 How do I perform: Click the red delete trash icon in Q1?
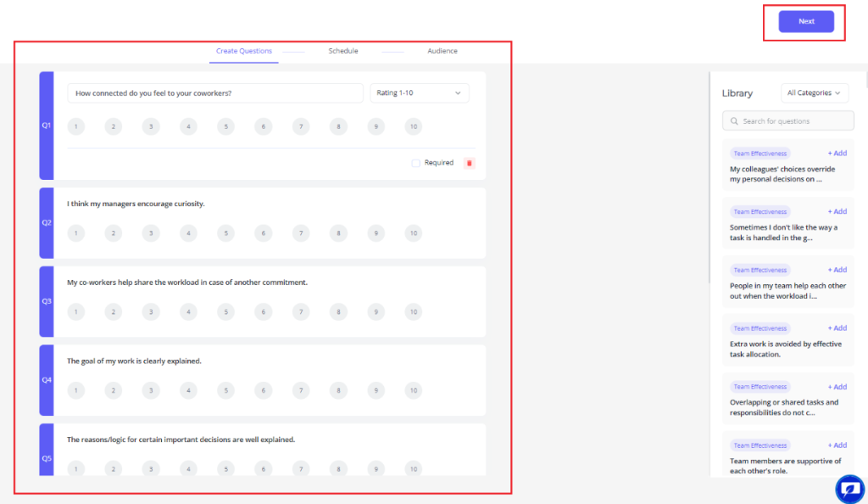470,163
